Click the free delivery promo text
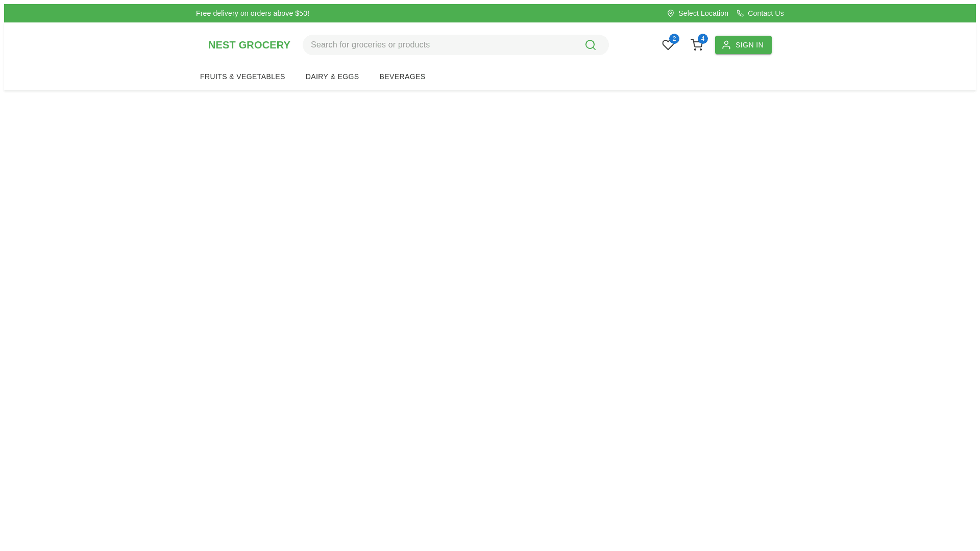This screenshot has height=551, width=980. pos(253,13)
